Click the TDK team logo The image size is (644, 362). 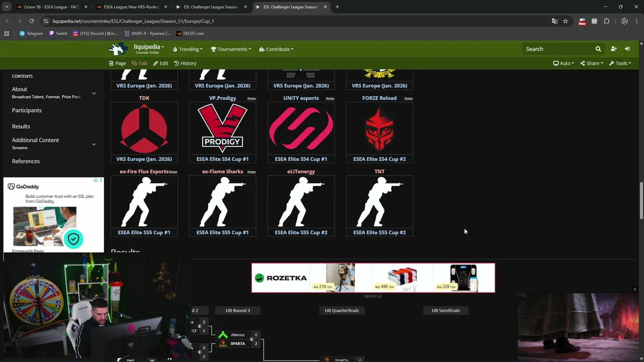tap(144, 129)
